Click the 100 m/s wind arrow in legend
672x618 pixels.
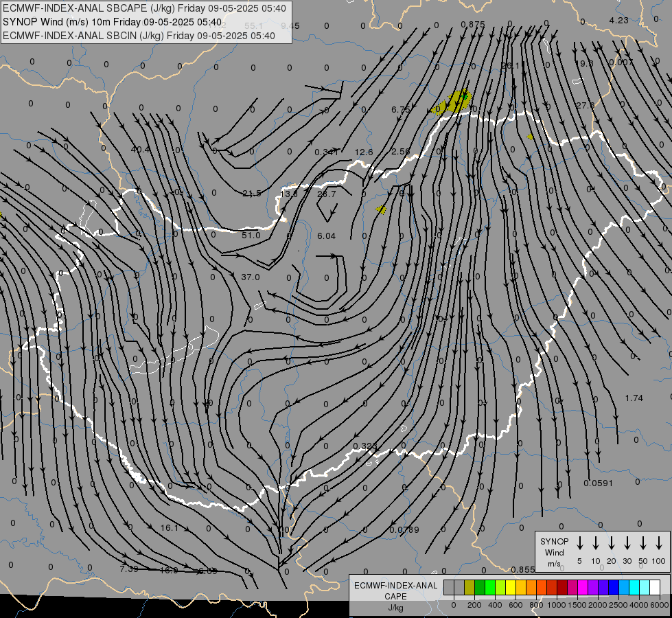659,543
